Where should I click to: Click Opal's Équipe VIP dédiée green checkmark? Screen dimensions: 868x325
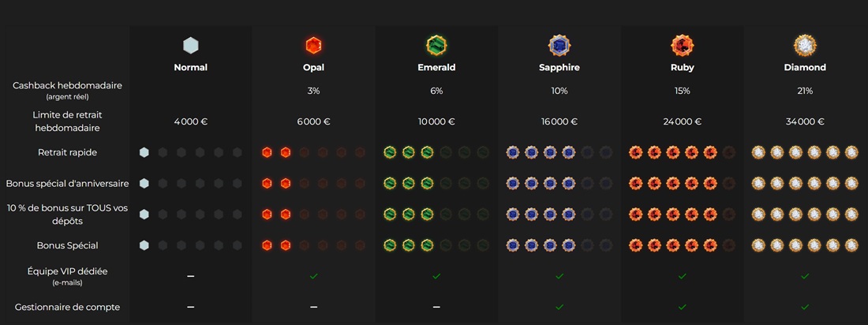click(x=313, y=276)
